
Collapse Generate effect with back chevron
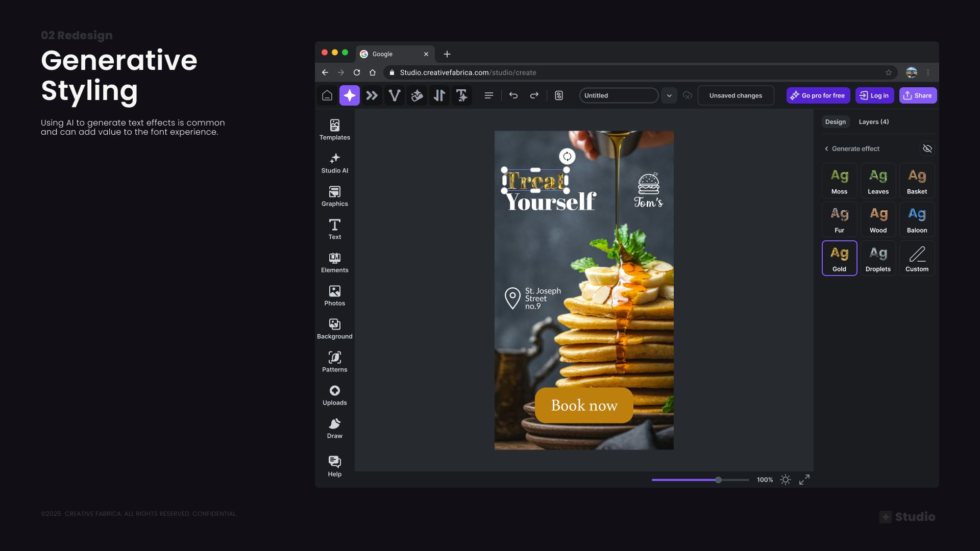pos(826,148)
